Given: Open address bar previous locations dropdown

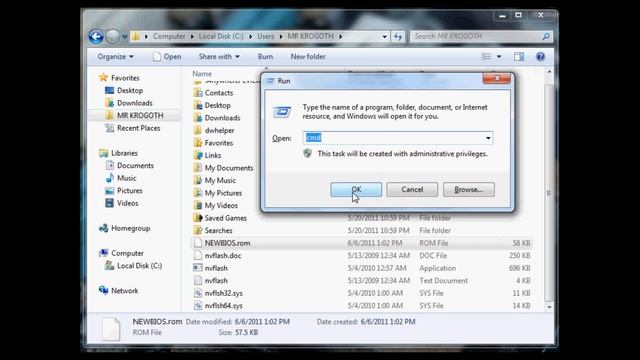Looking at the screenshot, I should tap(384, 37).
